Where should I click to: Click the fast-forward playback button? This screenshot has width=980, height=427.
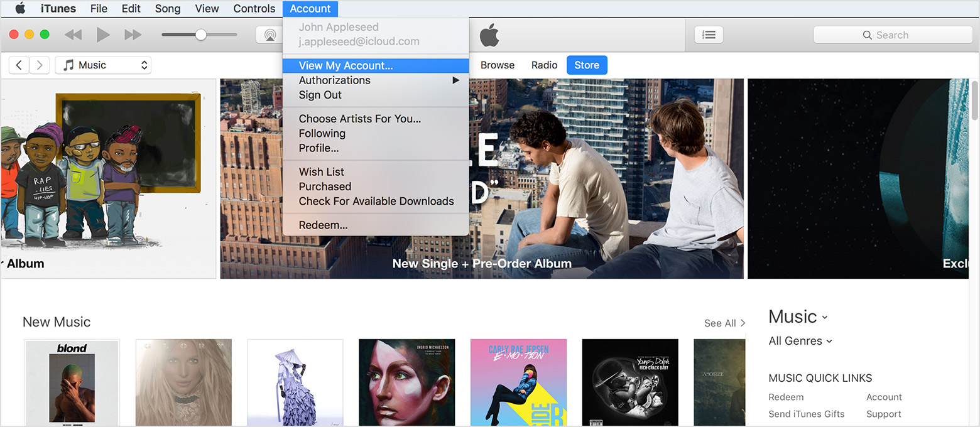coord(133,35)
